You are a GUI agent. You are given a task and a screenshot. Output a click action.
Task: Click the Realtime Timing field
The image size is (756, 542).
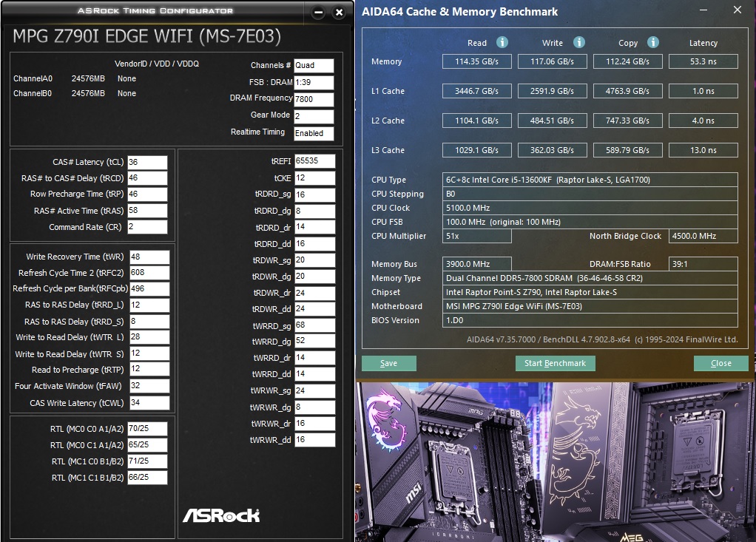[x=314, y=133]
